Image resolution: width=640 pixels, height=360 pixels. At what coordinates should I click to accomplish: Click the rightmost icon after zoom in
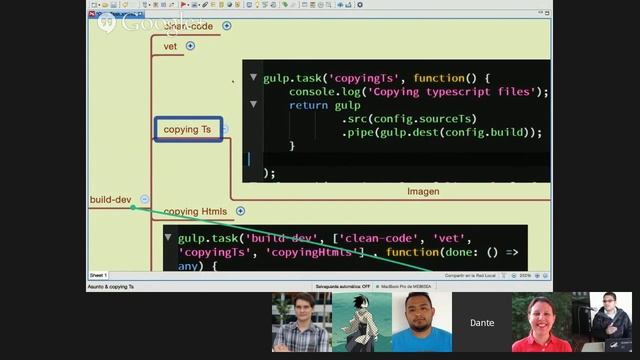click(545, 276)
